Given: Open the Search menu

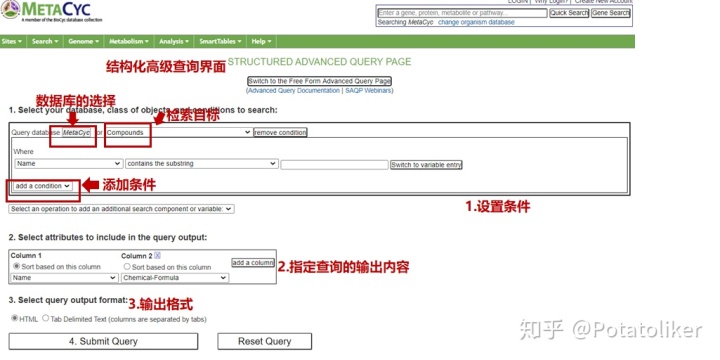Looking at the screenshot, I should pos(45,41).
